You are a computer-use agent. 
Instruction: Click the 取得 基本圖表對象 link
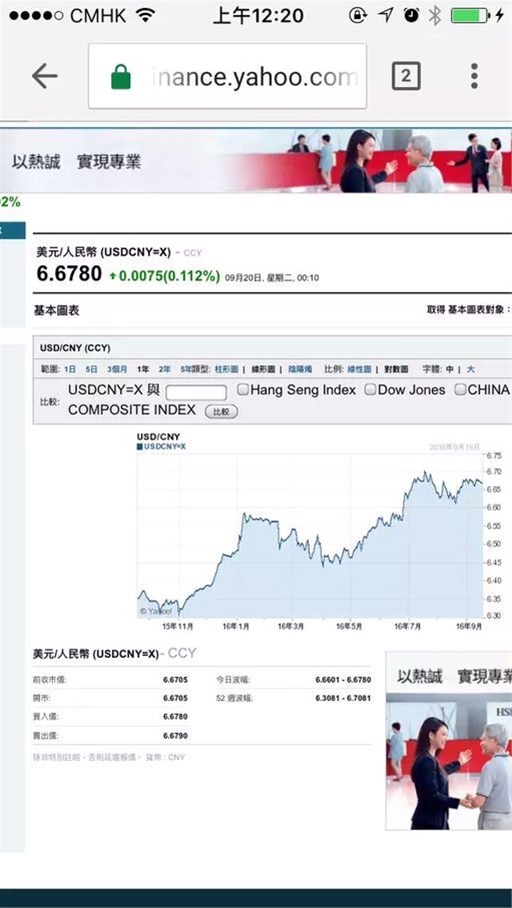click(468, 310)
